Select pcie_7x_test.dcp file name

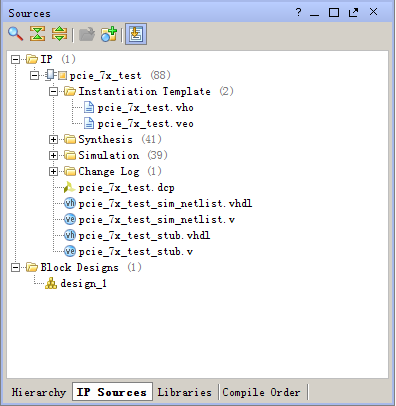click(126, 188)
